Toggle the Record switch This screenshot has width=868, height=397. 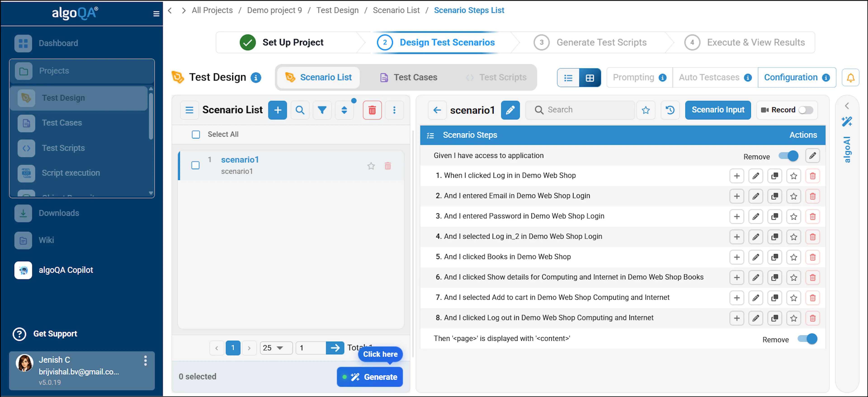click(x=806, y=110)
